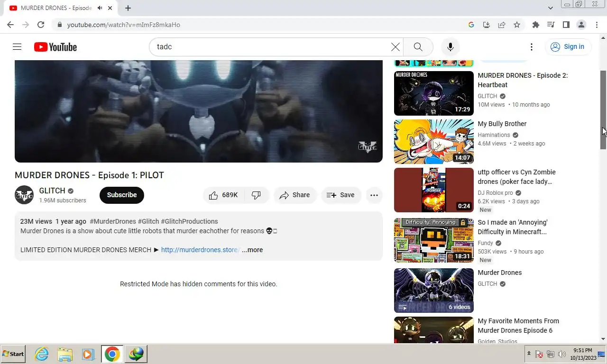Close the MURDER DRONES tab

[110, 8]
